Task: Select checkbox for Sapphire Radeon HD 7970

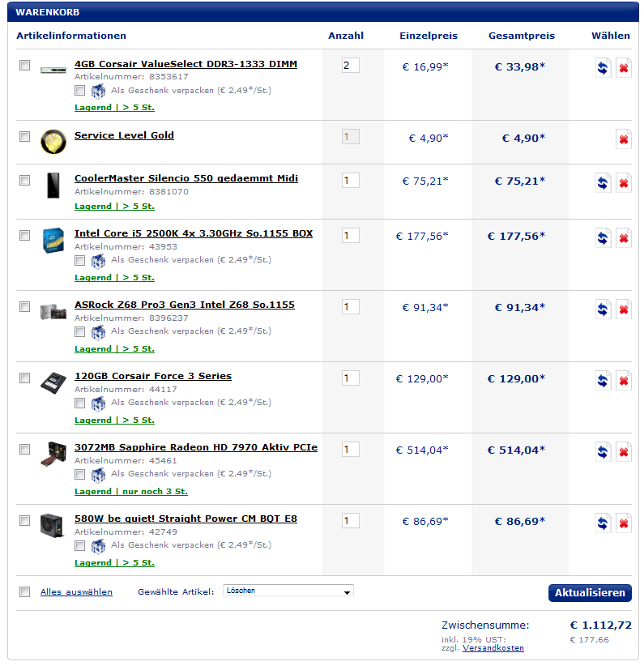Action: (x=24, y=449)
